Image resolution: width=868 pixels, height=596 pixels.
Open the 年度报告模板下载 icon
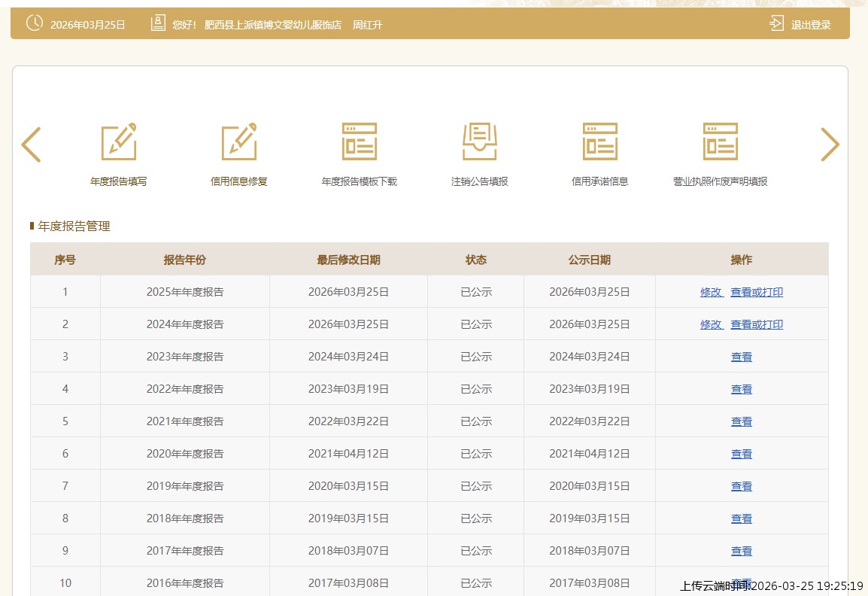tap(360, 141)
